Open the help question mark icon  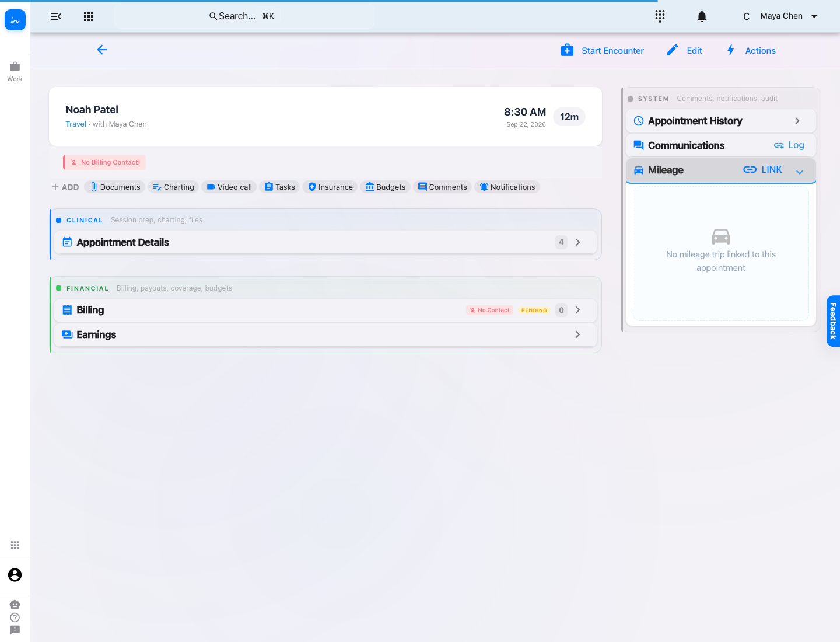click(x=15, y=617)
